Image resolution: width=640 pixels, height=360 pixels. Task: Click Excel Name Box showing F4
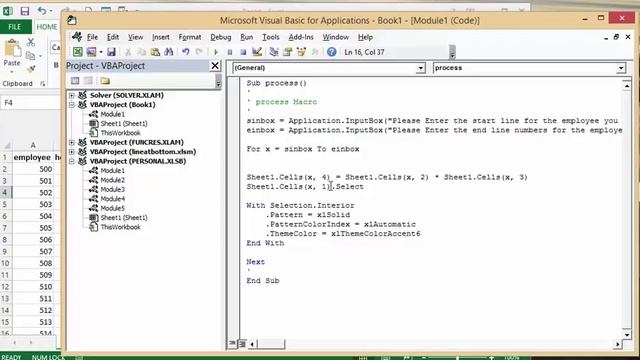[x=31, y=103]
